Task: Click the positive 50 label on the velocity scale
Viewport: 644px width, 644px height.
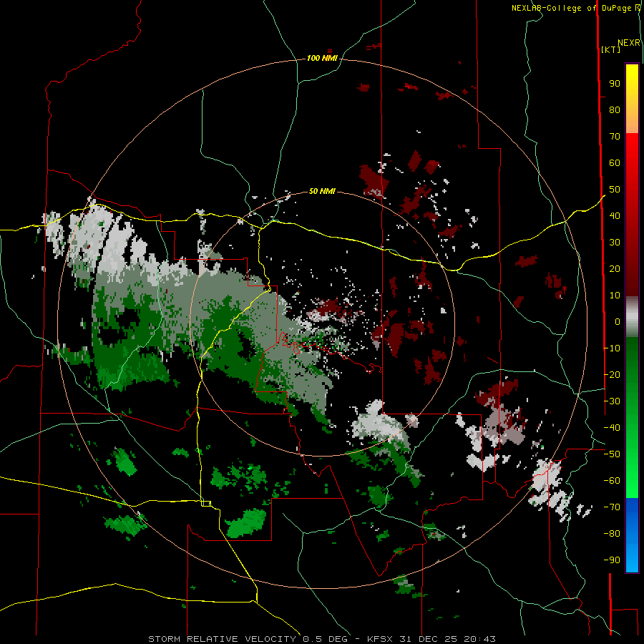Action: point(615,190)
